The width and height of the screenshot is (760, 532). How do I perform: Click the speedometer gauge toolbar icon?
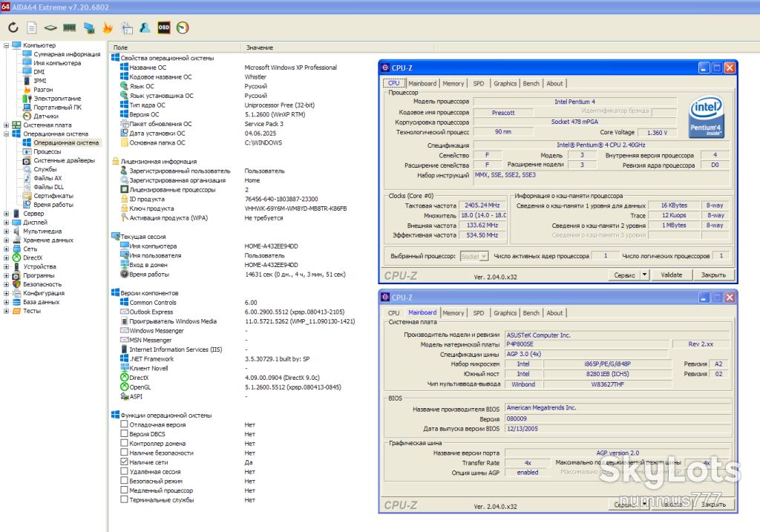tap(183, 27)
